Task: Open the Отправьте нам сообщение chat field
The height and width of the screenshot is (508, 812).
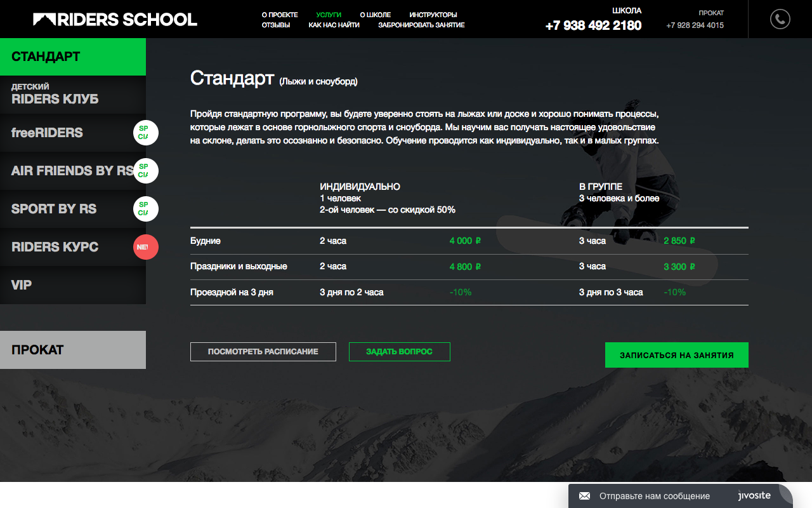Action: click(x=655, y=496)
